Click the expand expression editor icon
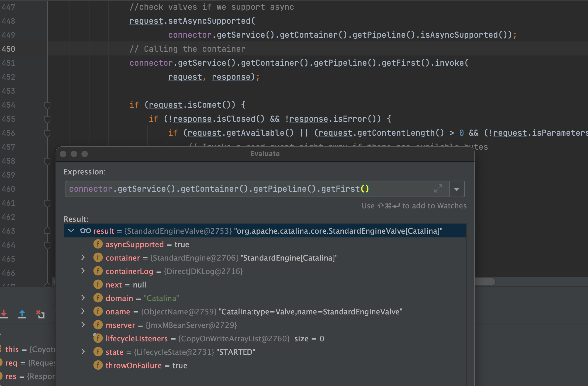The height and width of the screenshot is (386, 588). point(438,189)
